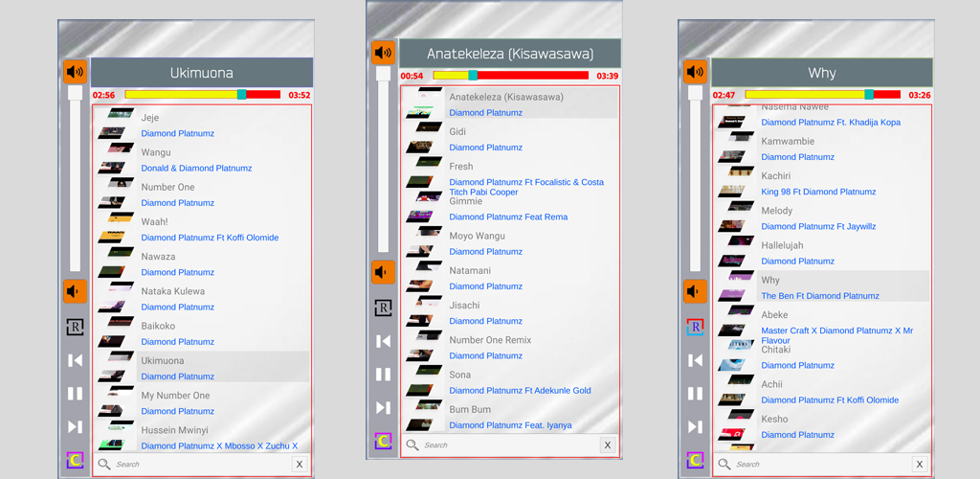980x479 pixels.
Task: Skip to next track in Why player
Action: 695,426
